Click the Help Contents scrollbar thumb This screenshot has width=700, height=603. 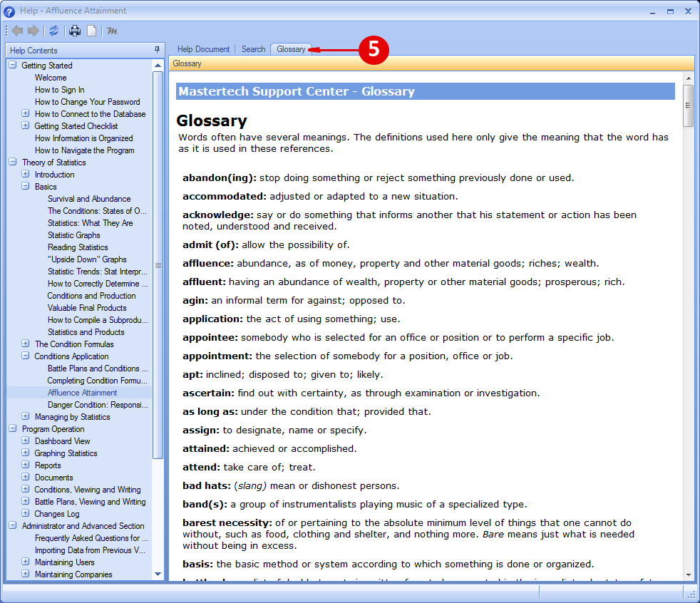pos(158,265)
